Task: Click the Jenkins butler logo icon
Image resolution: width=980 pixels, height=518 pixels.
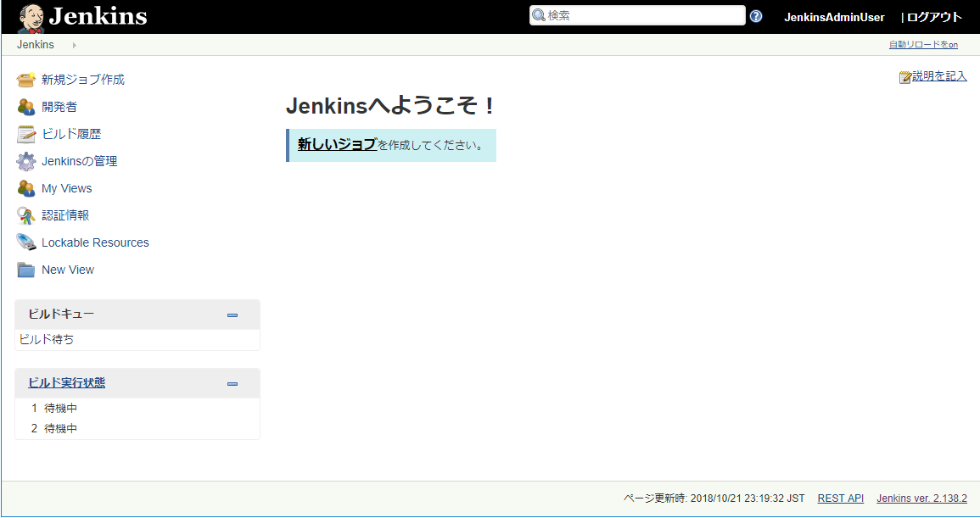Action: coord(31,18)
